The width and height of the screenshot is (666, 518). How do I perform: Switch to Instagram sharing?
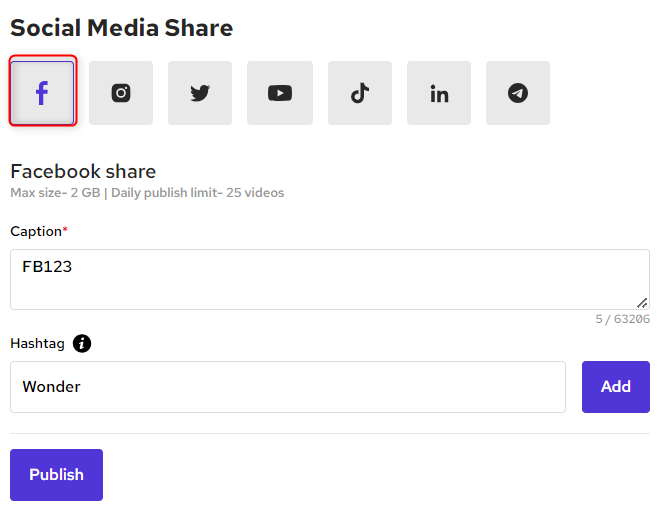(121, 93)
